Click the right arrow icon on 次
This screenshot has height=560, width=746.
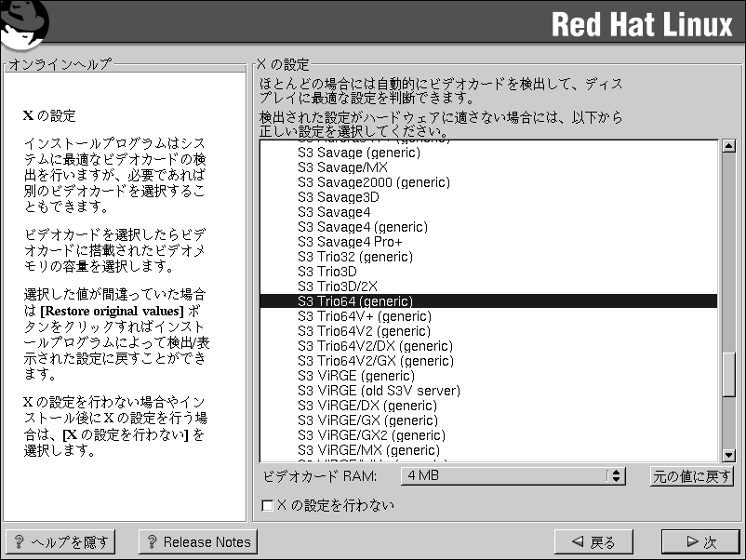coord(691,541)
